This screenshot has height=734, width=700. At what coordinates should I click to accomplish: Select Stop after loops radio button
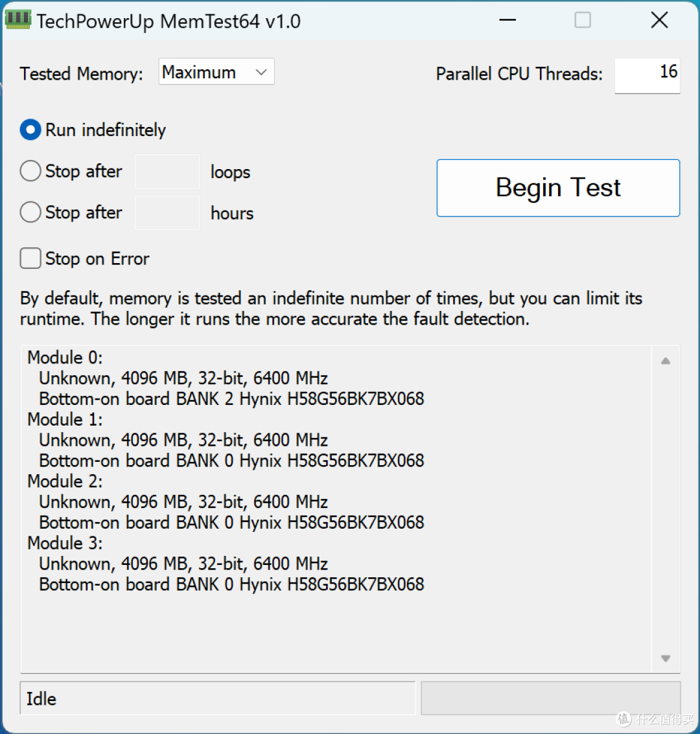point(30,171)
